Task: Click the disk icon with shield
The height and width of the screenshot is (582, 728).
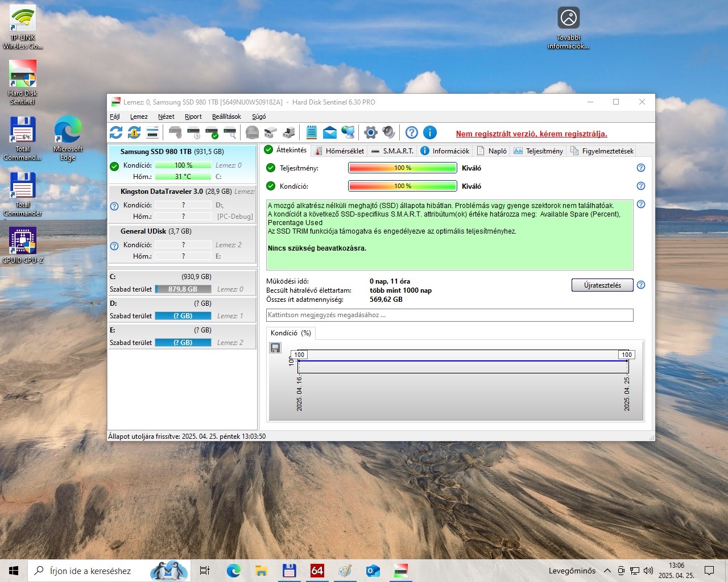Action: click(x=175, y=133)
